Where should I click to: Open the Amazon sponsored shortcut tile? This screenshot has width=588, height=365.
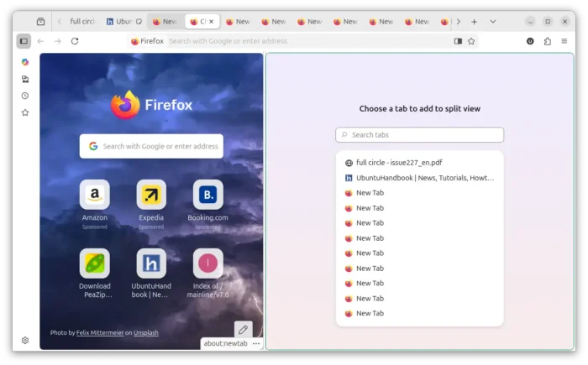pos(95,196)
